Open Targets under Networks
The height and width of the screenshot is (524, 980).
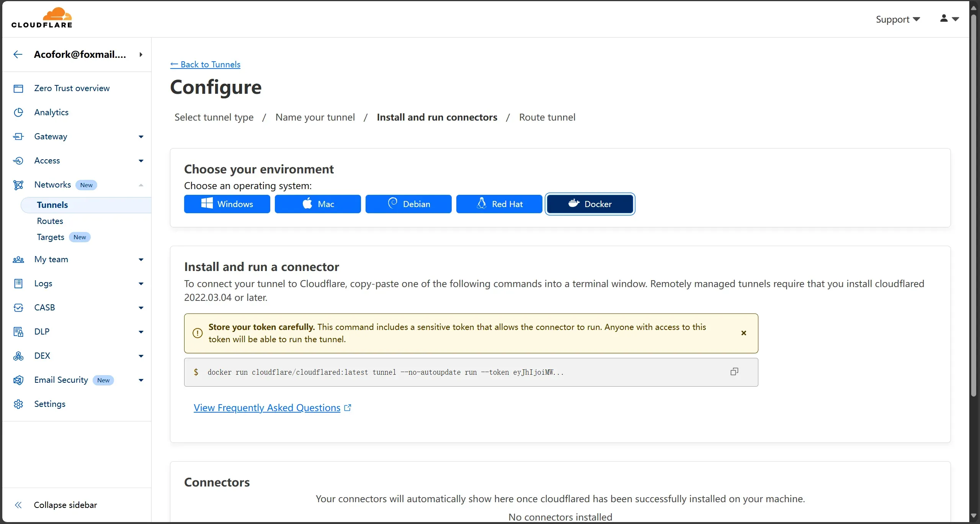point(51,237)
